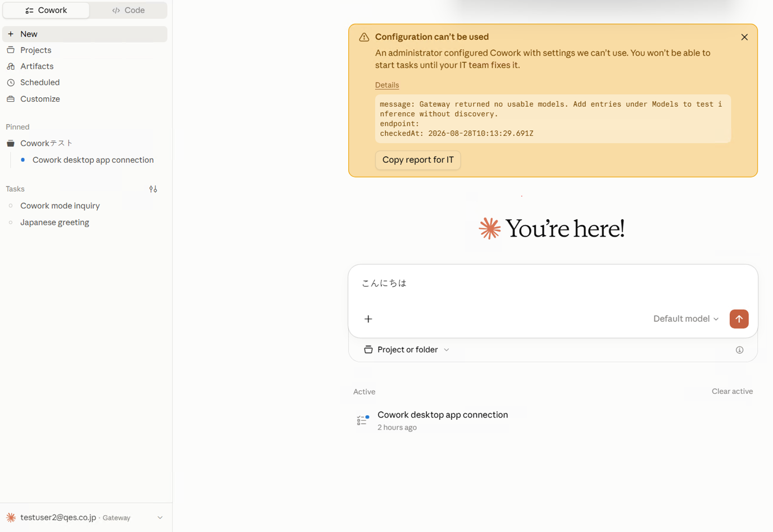
Task: Open Artifacts in the sidebar
Action: [x=85, y=66]
